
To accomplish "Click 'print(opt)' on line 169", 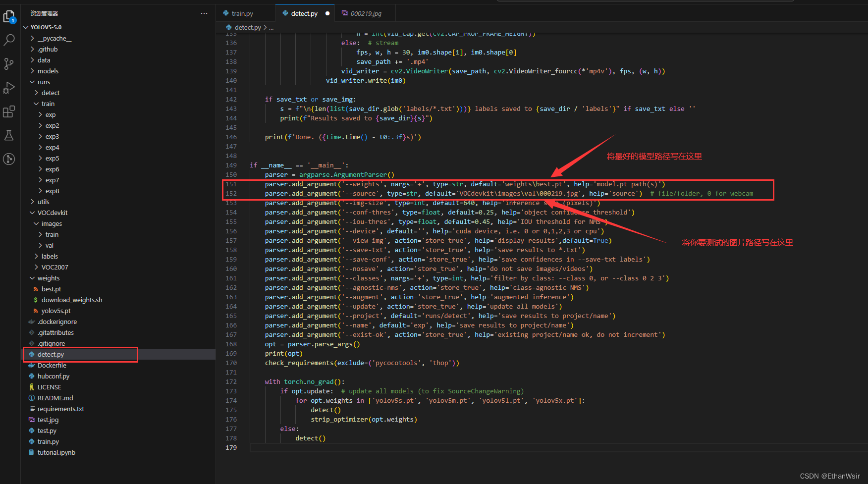I will [284, 353].
